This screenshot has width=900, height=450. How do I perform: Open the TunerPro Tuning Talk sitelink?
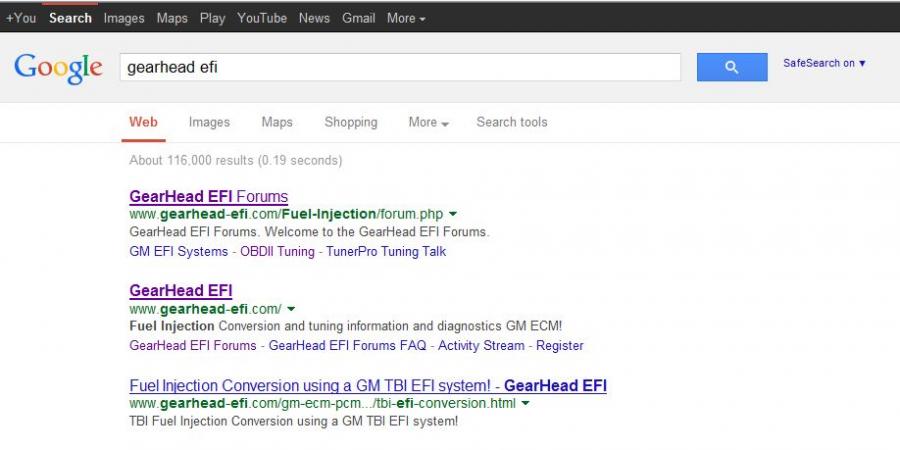tap(386, 251)
